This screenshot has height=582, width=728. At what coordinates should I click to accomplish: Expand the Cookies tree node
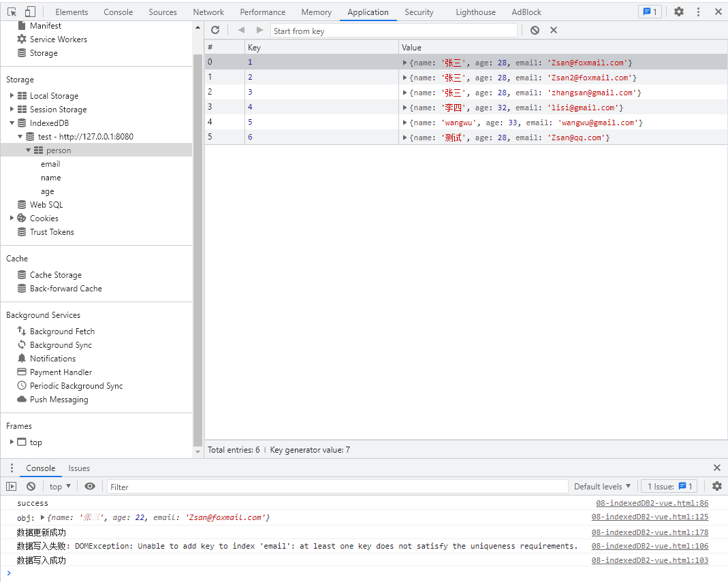(12, 218)
